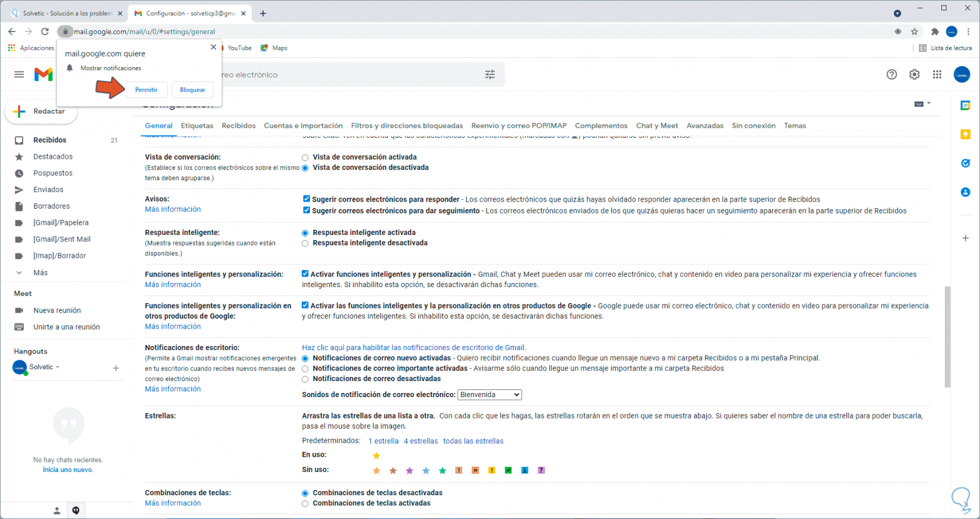Image resolution: width=980 pixels, height=519 pixels.
Task: Select Notificaciones de correo desactivadas
Action: click(305, 379)
